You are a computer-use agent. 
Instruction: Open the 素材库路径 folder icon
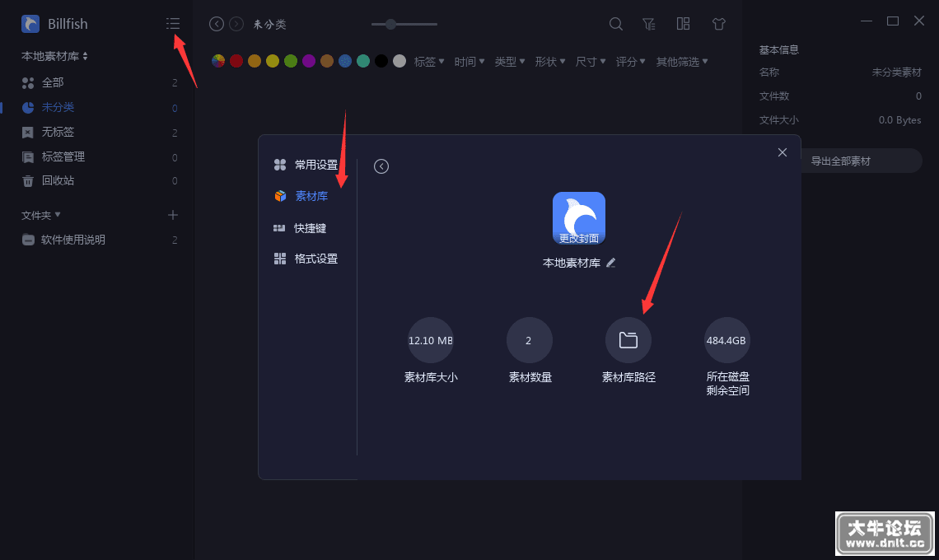[x=628, y=340]
